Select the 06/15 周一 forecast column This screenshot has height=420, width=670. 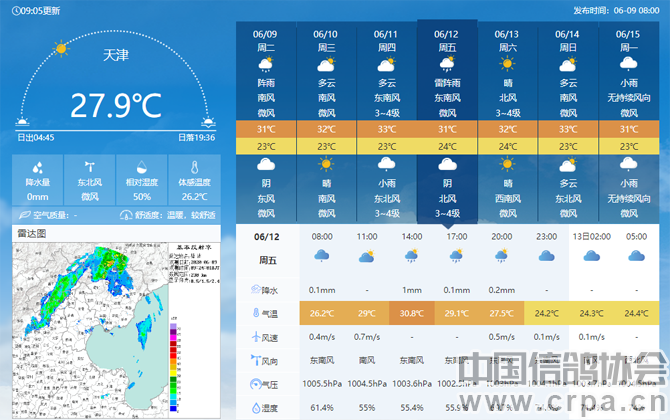point(628,40)
